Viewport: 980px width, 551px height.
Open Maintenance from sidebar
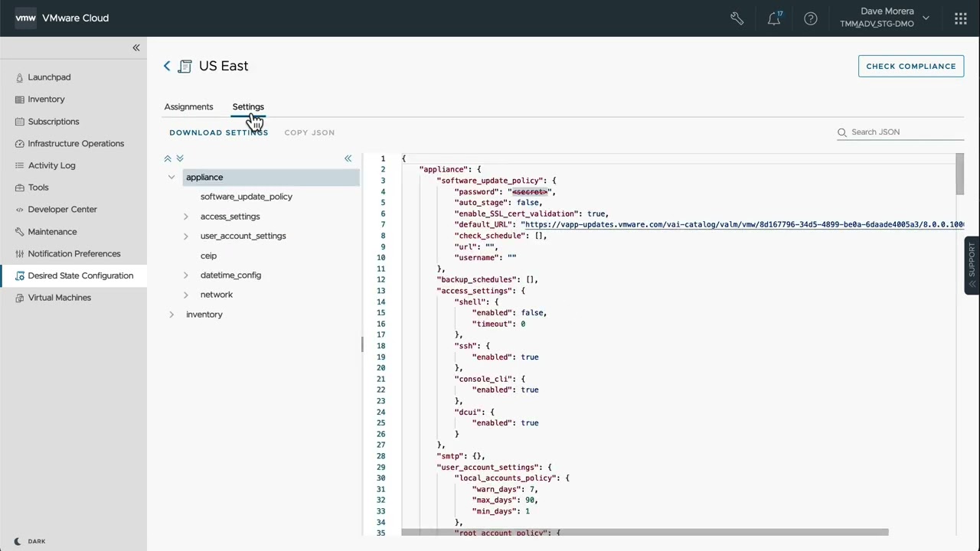[52, 231]
